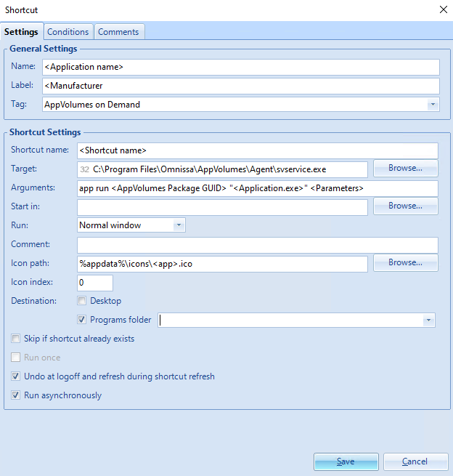The height and width of the screenshot is (476, 453).
Task: Browse for the Icon path file
Action: pyautogui.click(x=405, y=263)
